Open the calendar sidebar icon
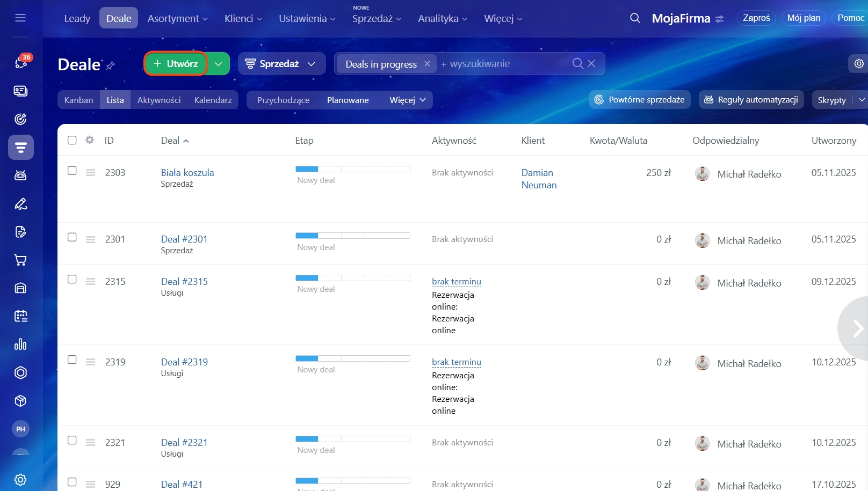This screenshot has width=868, height=491. click(20, 316)
